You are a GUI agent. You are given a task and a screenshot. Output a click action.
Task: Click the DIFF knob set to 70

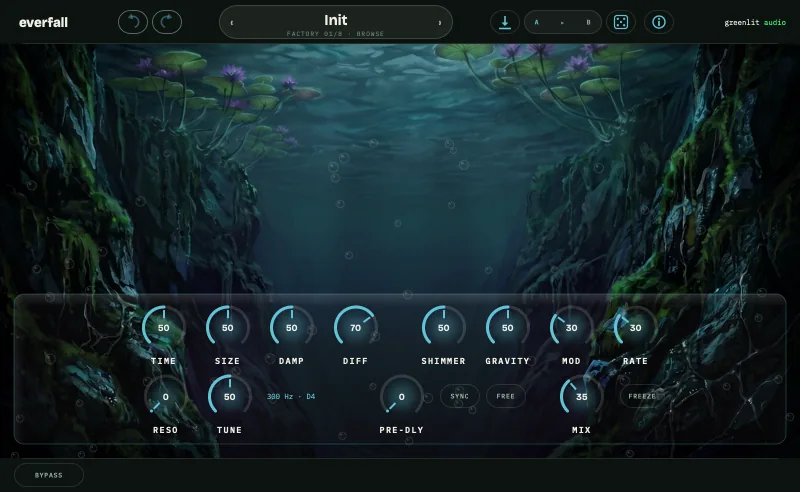click(x=356, y=328)
